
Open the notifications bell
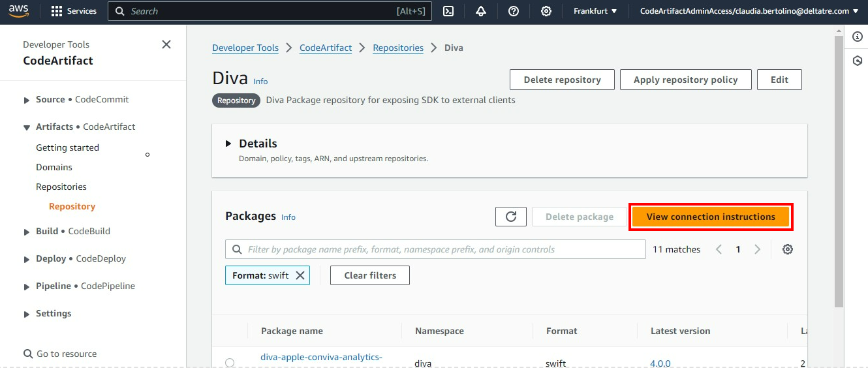[x=481, y=11]
